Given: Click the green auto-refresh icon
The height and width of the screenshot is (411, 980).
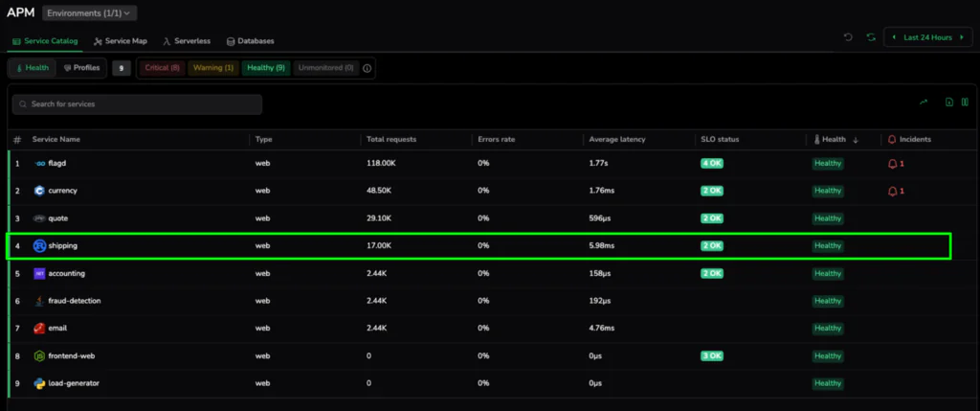Looking at the screenshot, I should 870,37.
